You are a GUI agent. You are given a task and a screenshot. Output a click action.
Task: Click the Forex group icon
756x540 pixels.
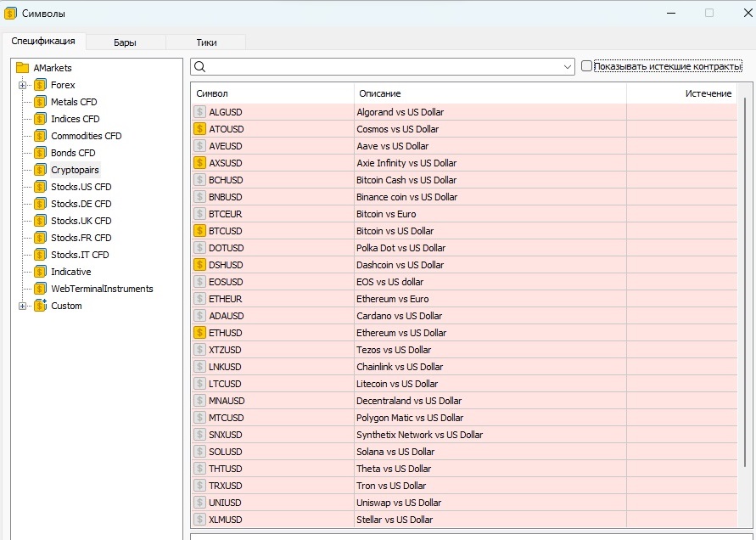[41, 85]
